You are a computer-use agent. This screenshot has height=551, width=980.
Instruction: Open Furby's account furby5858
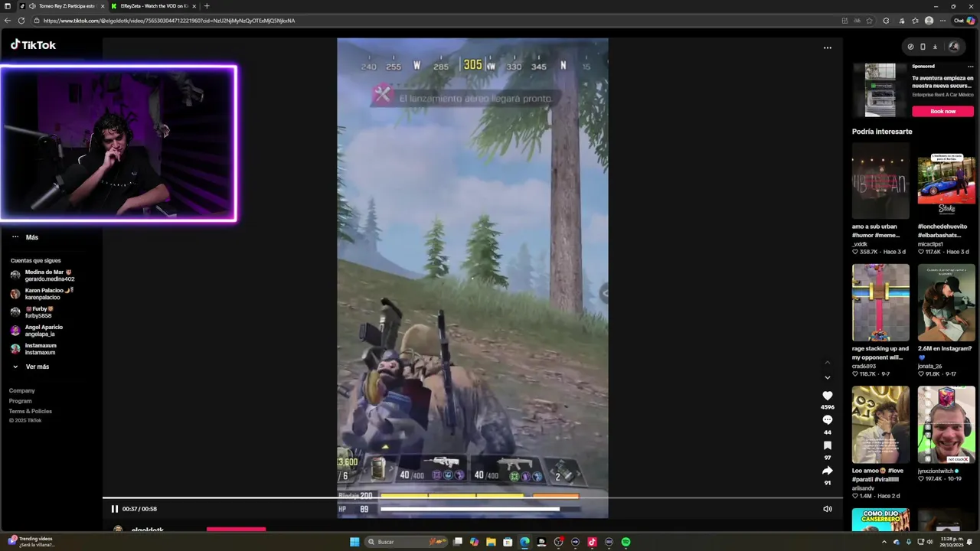pyautogui.click(x=33, y=312)
